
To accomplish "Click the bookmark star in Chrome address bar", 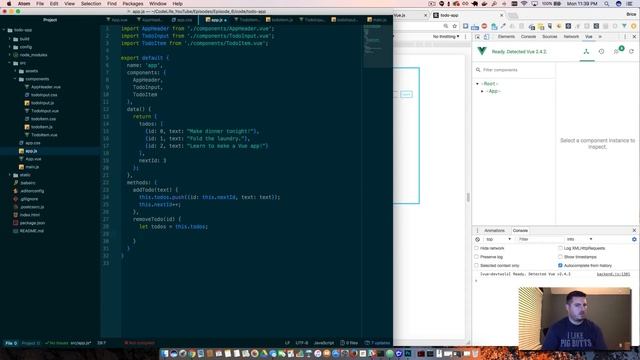I will 455,26.
